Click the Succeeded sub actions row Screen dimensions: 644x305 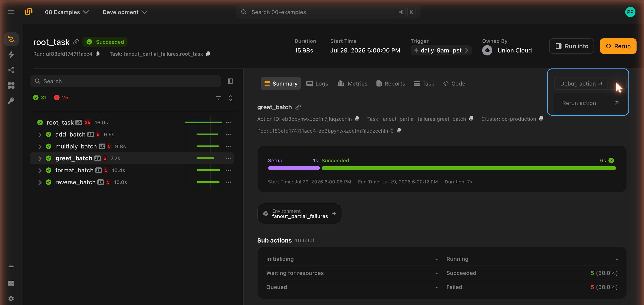[532, 273]
